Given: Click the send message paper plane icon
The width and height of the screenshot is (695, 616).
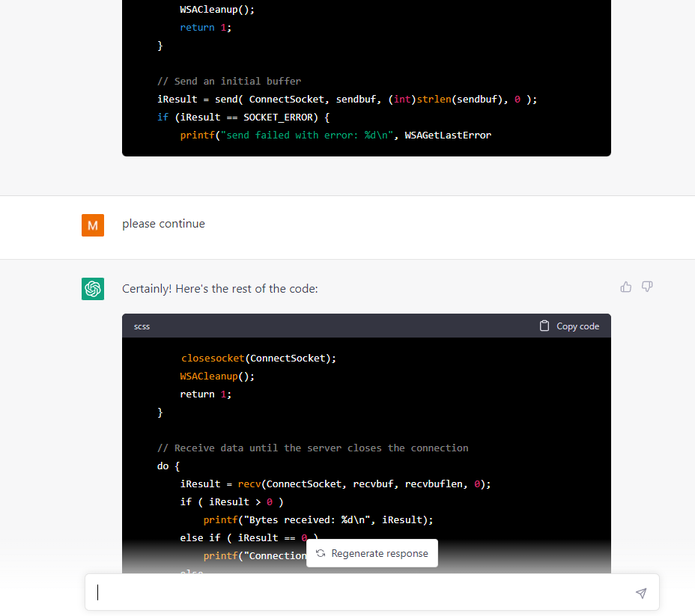Looking at the screenshot, I should (x=641, y=593).
